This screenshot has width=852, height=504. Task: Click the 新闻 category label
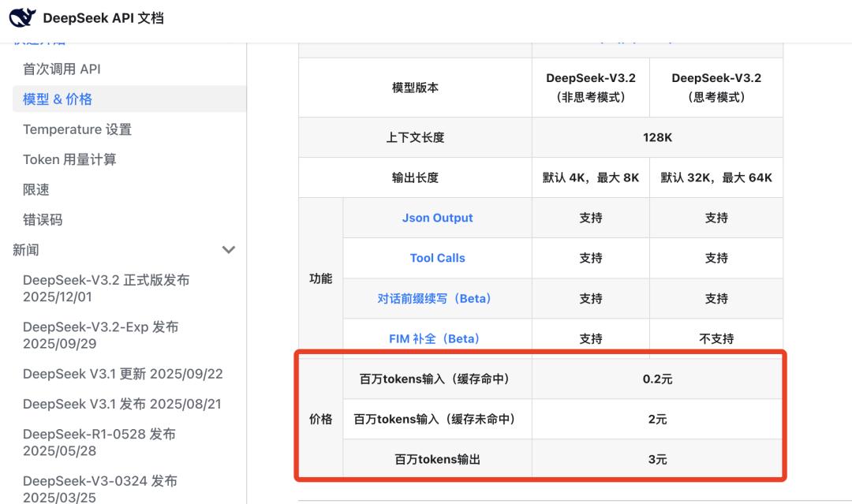click(x=26, y=250)
